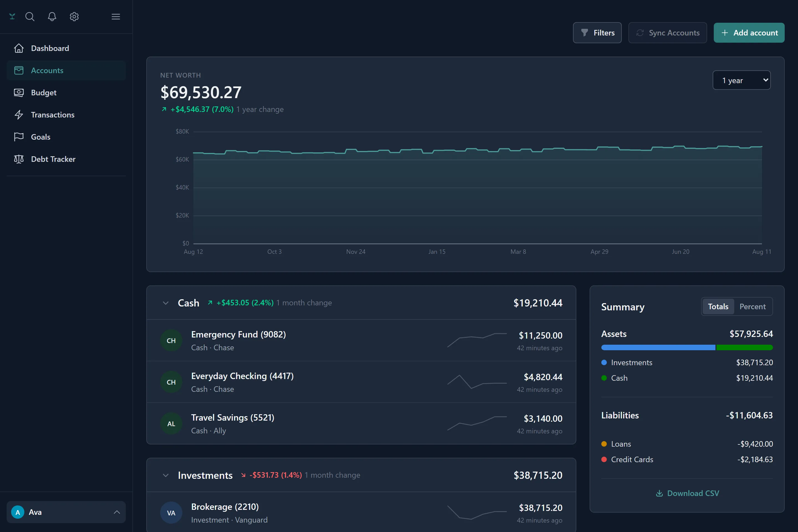Switch Summary to Percent view
Viewport: 798px width, 532px height.
[752, 306]
